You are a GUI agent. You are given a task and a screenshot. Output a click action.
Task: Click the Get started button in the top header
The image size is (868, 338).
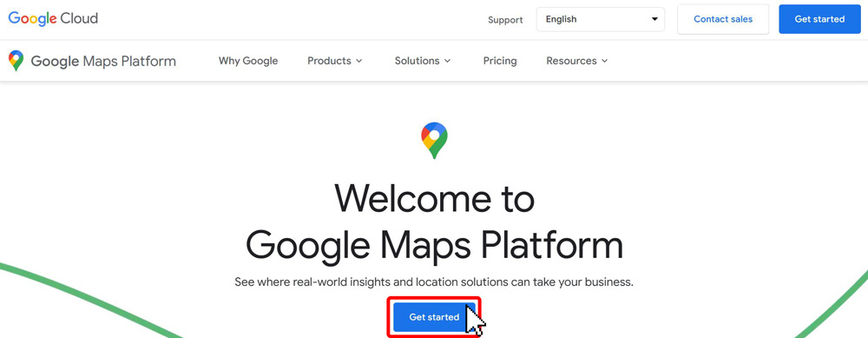click(x=819, y=19)
